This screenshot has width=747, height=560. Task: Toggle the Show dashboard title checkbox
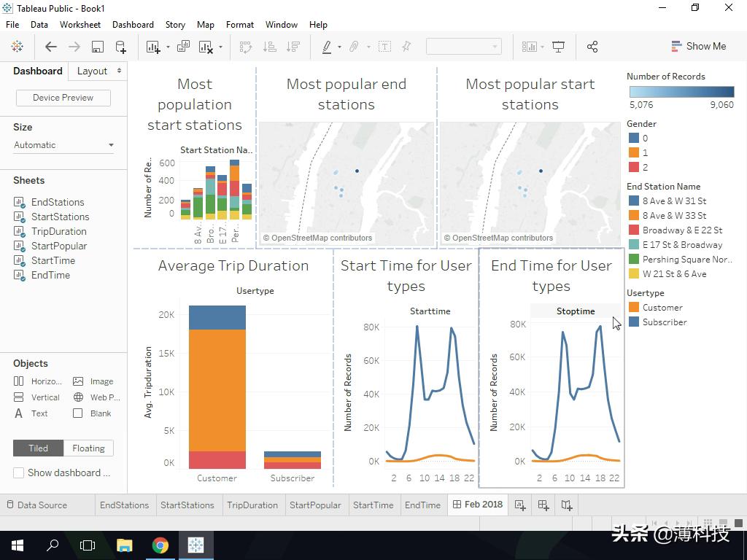[x=18, y=472]
